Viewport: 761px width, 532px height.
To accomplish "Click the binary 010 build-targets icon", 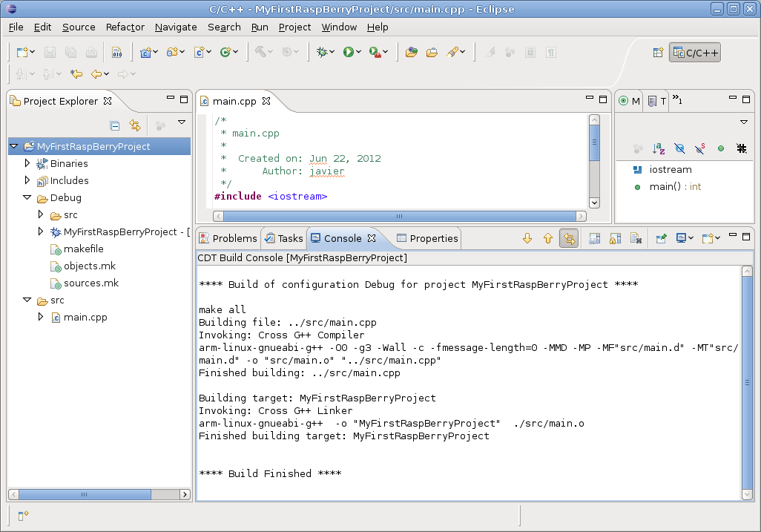I will pos(116,52).
